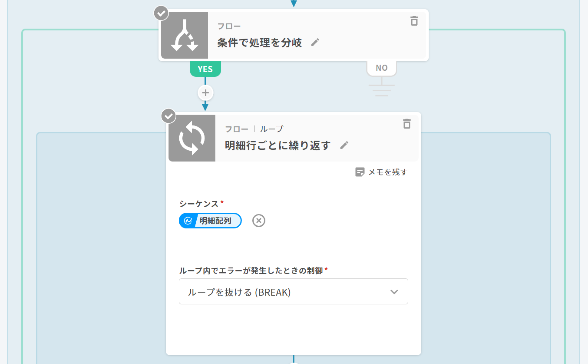Clear the 明細配列 sequence value
The height and width of the screenshot is (364, 588).
tap(259, 220)
